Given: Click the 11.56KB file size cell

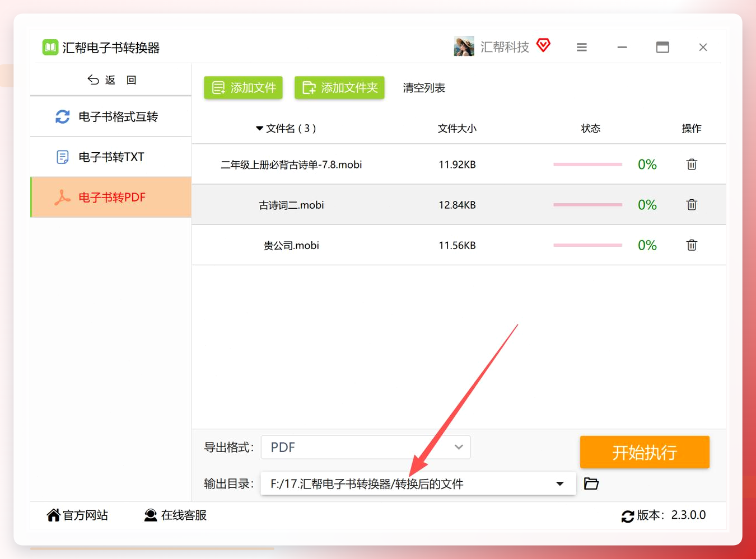Looking at the screenshot, I should coord(457,245).
